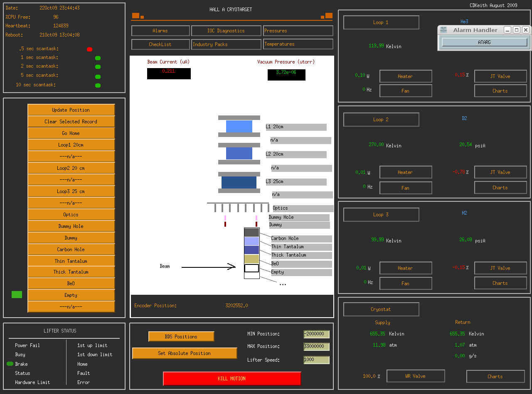Edit the Lifter Speed field

coord(316,360)
